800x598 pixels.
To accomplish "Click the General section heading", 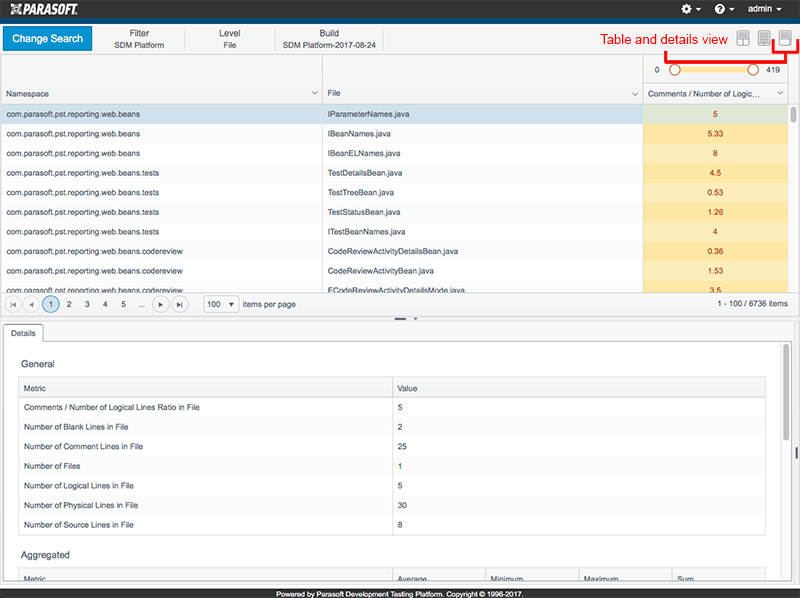I will (37, 364).
